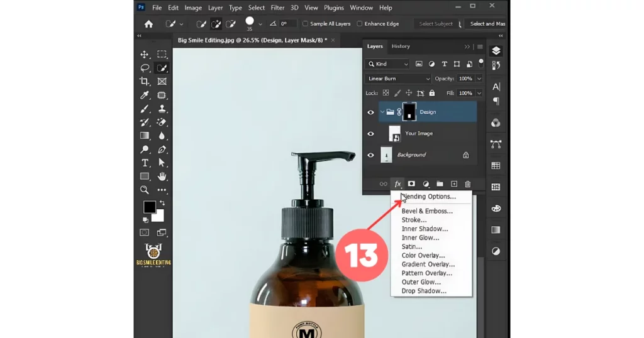Select the Clone Stamp tool
This screenshot has height=338, width=644.
pos(162,109)
